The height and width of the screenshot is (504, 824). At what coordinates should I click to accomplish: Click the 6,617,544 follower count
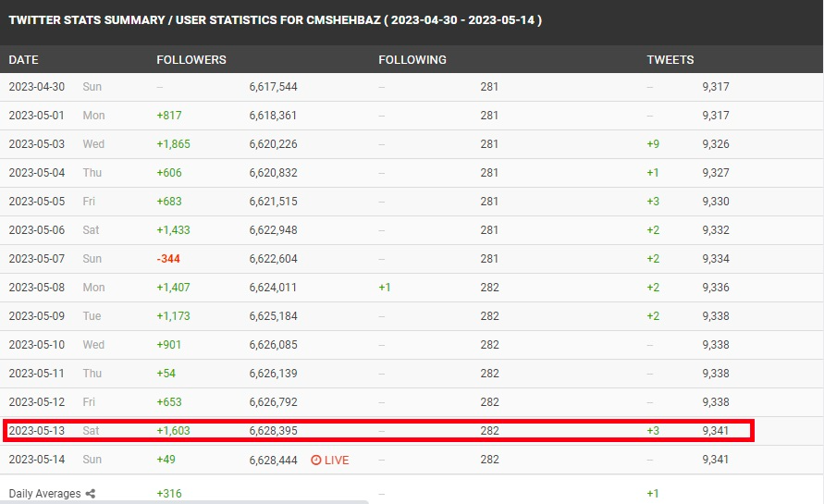point(273,87)
